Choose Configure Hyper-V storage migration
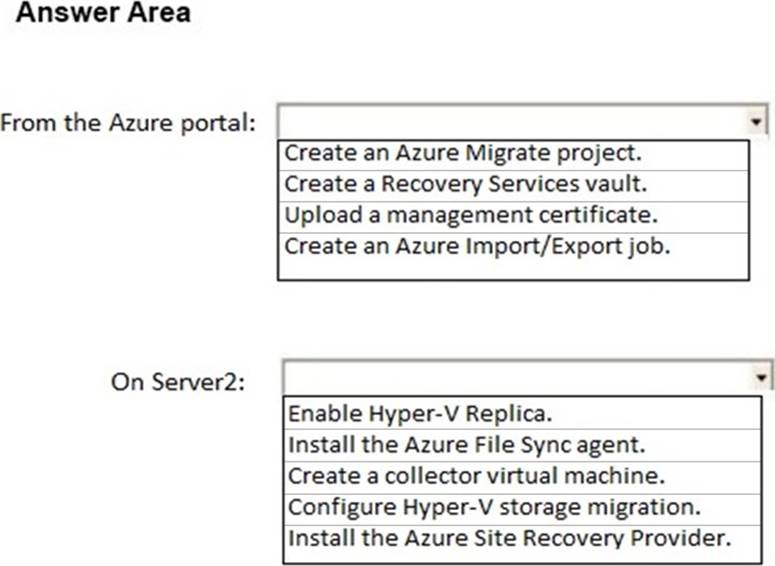This screenshot has width=775, height=566. pyautogui.click(x=490, y=505)
